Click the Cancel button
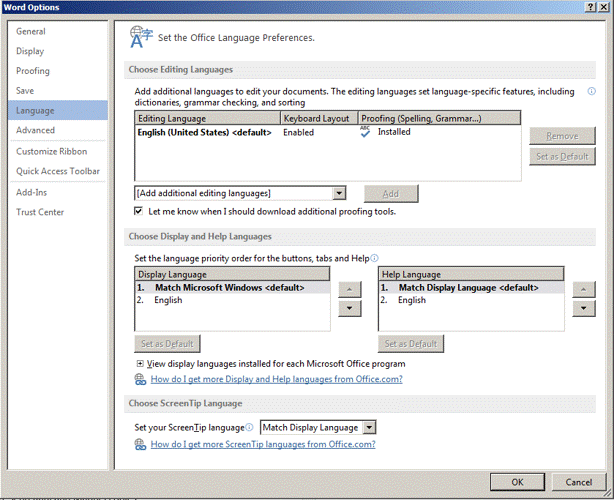 click(x=579, y=481)
